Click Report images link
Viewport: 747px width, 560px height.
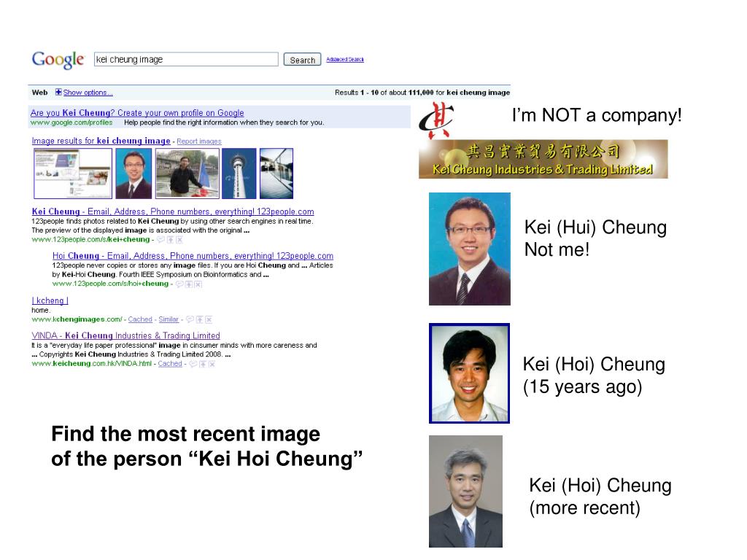click(x=199, y=141)
